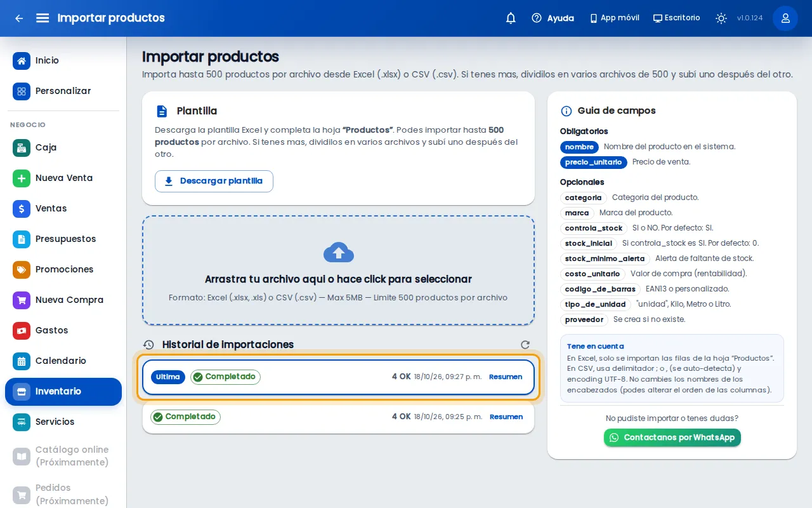Click the 'Ultima' badge in history
This screenshot has width=812, height=508.
[x=168, y=377]
